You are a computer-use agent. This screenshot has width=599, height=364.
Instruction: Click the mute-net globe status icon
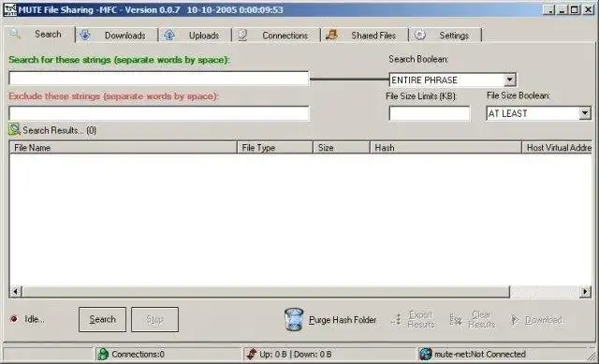point(425,354)
